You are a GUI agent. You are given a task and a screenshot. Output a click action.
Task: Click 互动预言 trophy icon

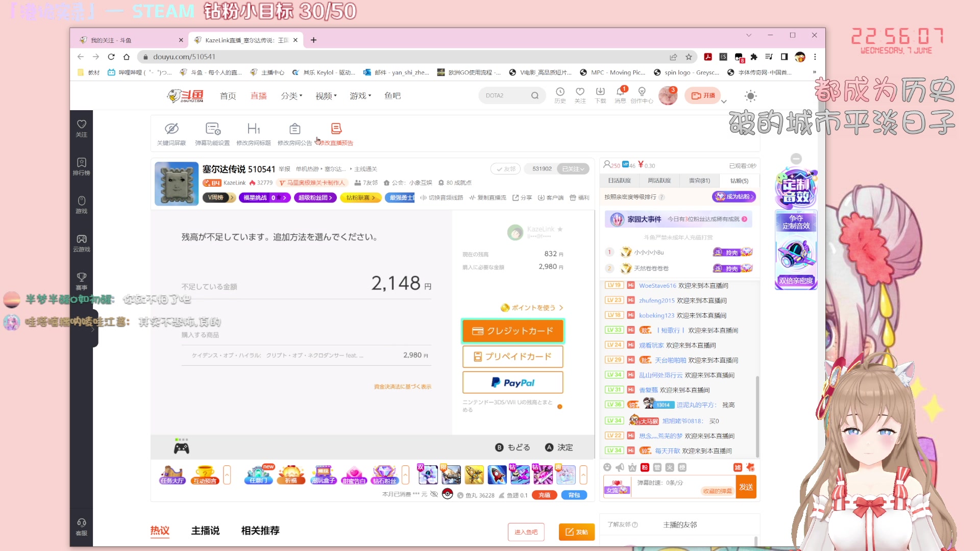pos(205,475)
